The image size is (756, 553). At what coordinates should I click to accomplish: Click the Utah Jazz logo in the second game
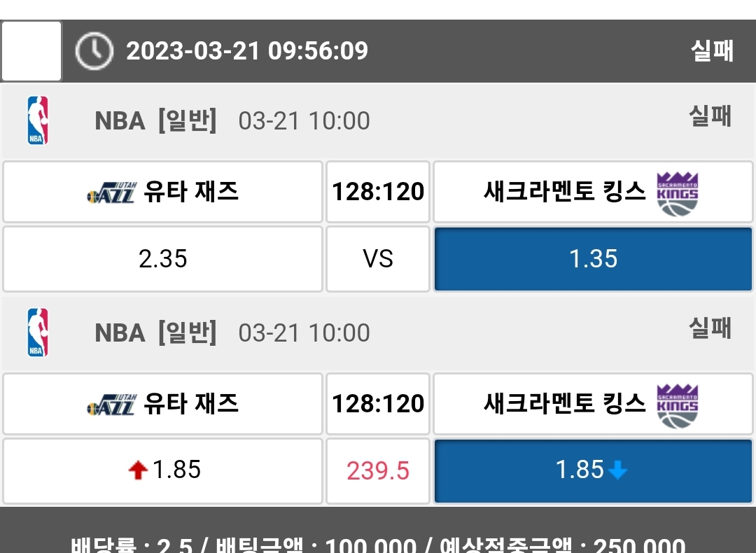(111, 404)
